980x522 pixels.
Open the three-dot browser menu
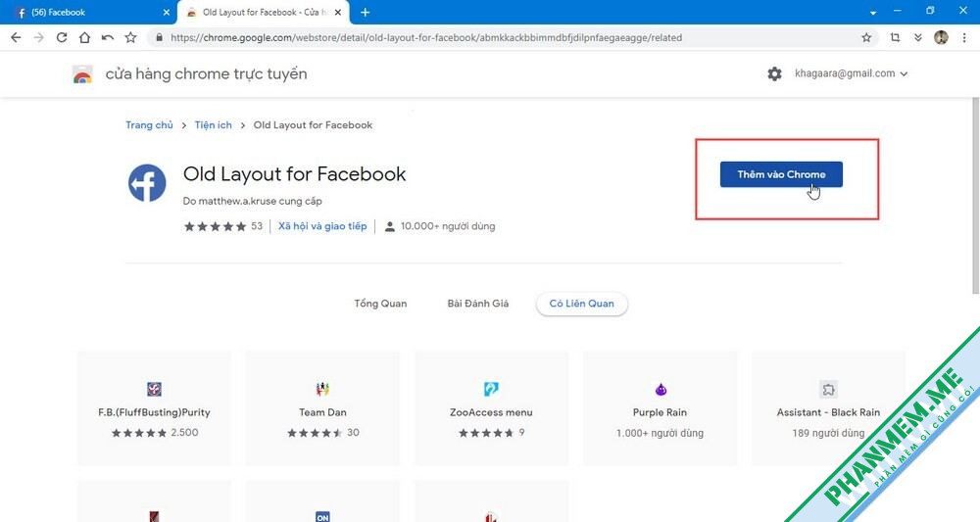pyautogui.click(x=964, y=37)
